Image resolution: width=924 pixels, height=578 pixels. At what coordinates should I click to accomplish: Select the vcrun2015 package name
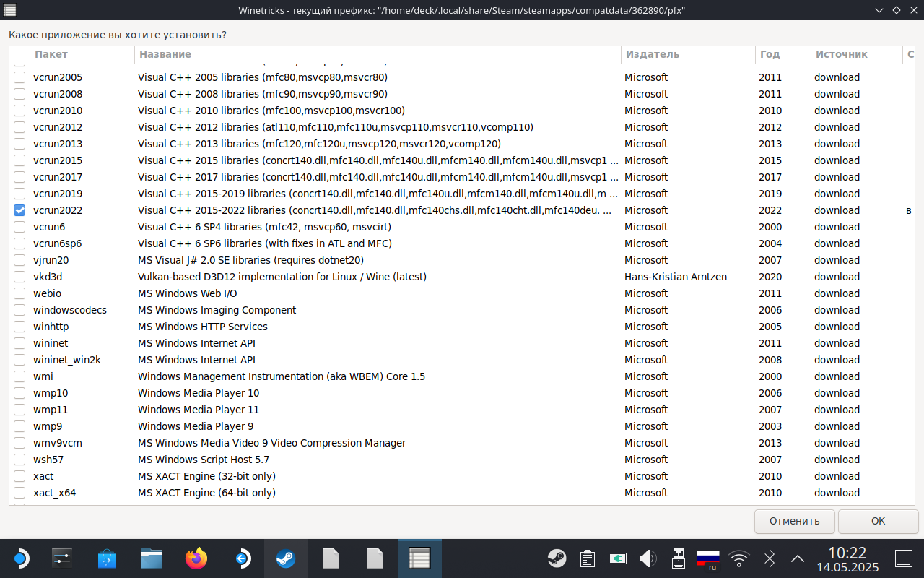[58, 160]
